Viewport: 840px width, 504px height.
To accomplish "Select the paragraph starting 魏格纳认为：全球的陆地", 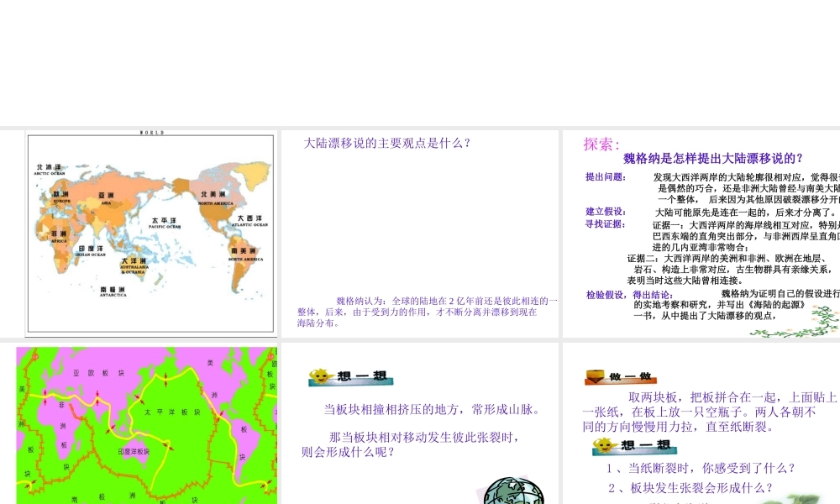I will tap(428, 312).
